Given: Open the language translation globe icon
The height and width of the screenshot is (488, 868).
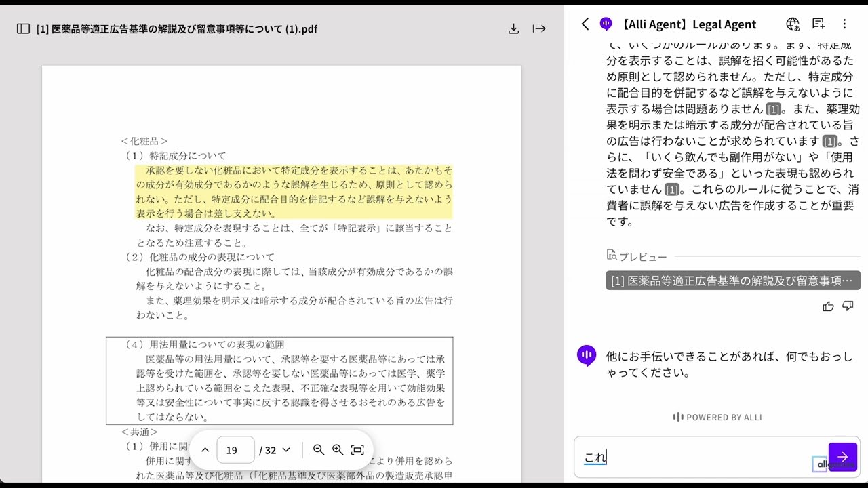Looking at the screenshot, I should (793, 24).
